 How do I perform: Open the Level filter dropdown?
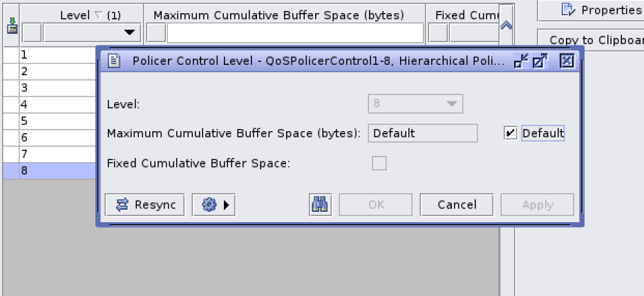[129, 32]
